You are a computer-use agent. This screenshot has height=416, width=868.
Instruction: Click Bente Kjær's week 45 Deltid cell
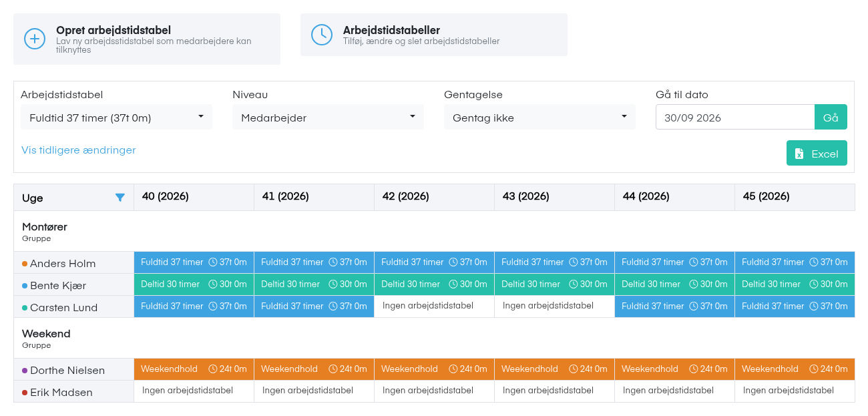pos(795,284)
